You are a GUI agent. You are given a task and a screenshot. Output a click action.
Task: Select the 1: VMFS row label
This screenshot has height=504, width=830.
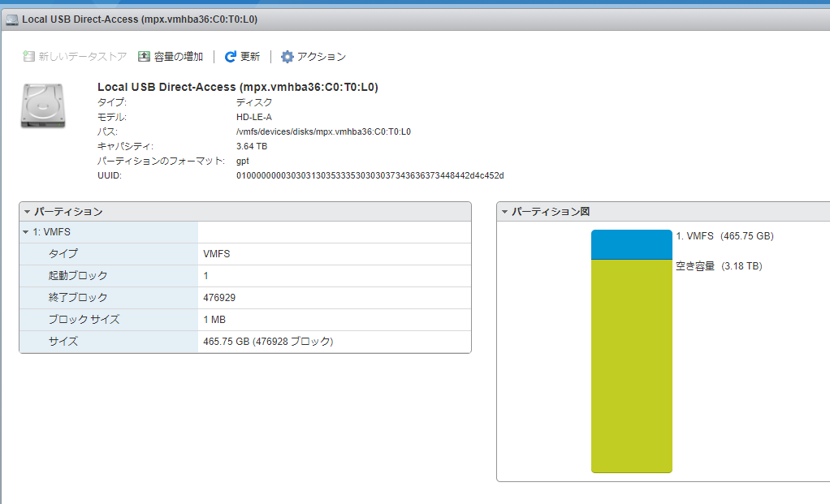pos(51,232)
